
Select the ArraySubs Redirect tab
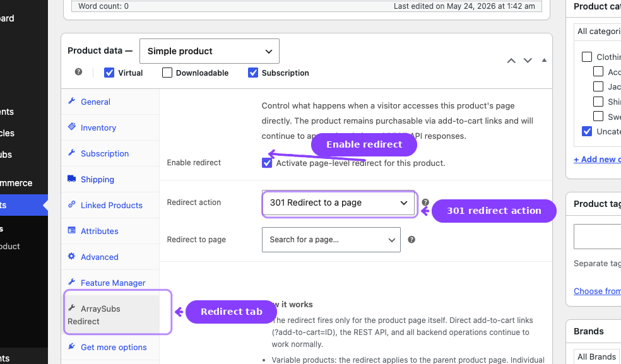(x=110, y=315)
